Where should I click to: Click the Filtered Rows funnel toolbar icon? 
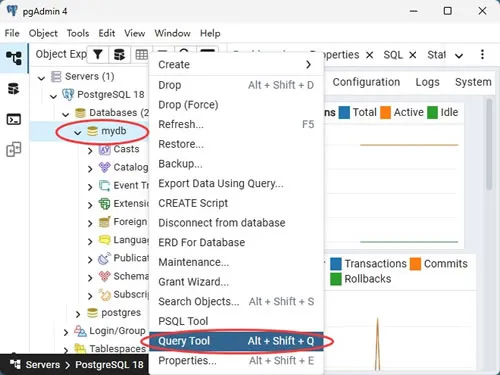tap(98, 54)
